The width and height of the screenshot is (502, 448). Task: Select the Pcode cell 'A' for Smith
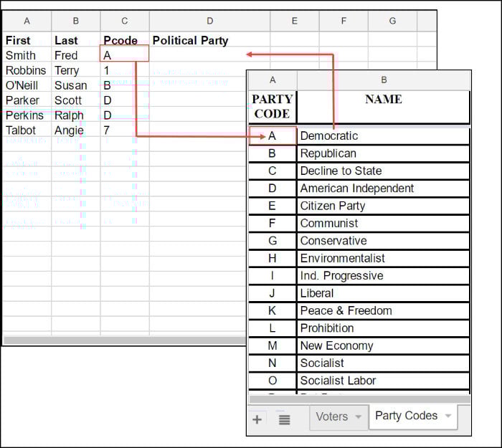tap(125, 54)
